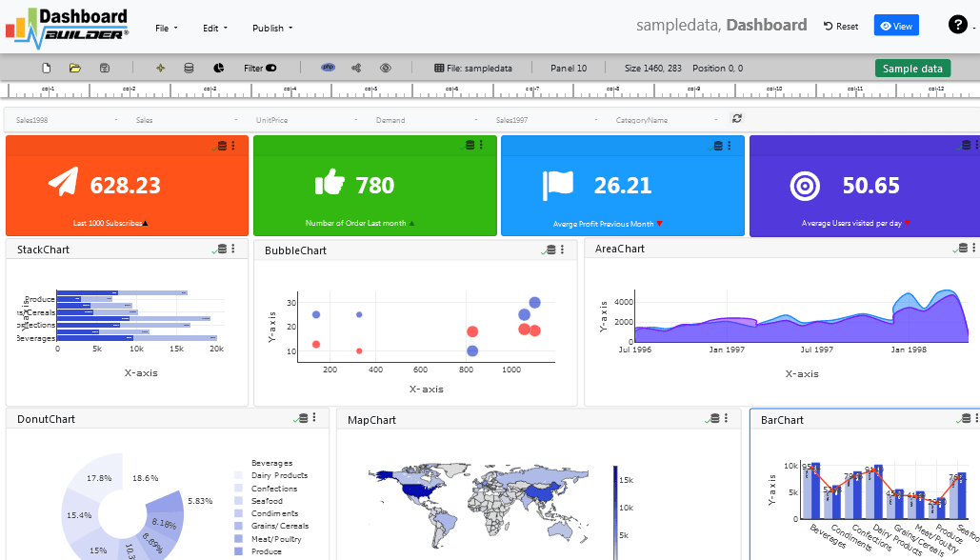The image size is (980, 560).
Task: Open the File menu
Action: click(x=166, y=28)
